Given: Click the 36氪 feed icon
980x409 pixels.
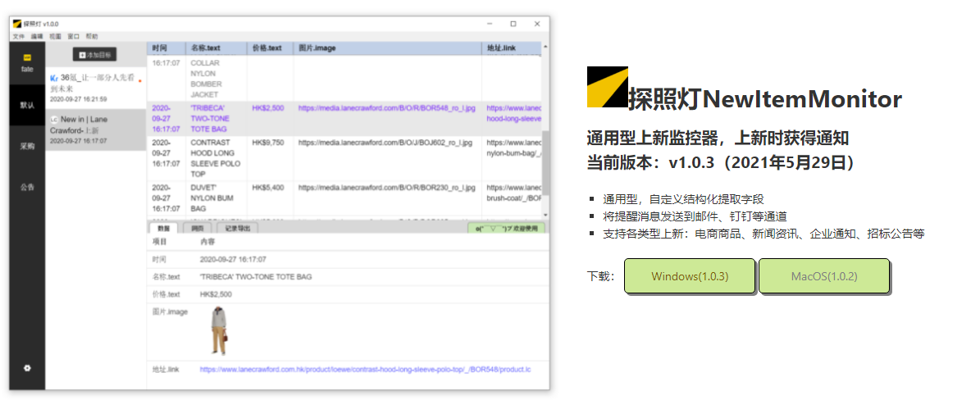Looking at the screenshot, I should (x=54, y=76).
